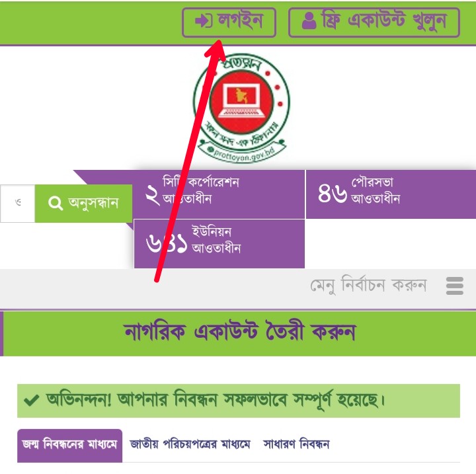The width and height of the screenshot is (476, 474).
Task: Select the সিটি কর্পোরেশন আওতাধীন tile
Action: point(219,194)
